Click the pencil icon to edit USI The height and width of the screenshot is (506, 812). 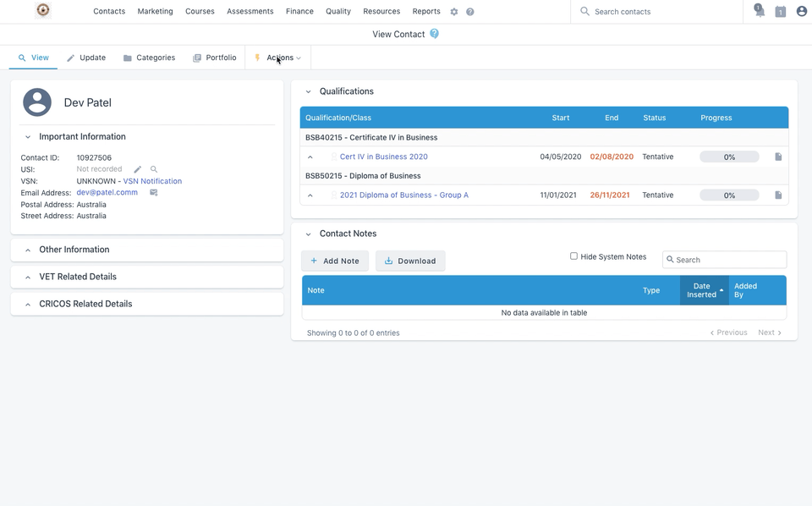click(137, 169)
